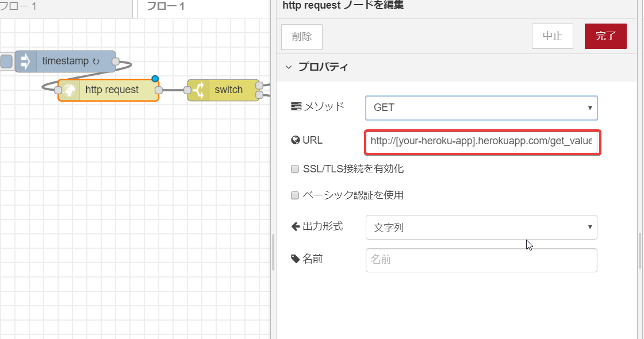Click into the URL input field

(482, 141)
